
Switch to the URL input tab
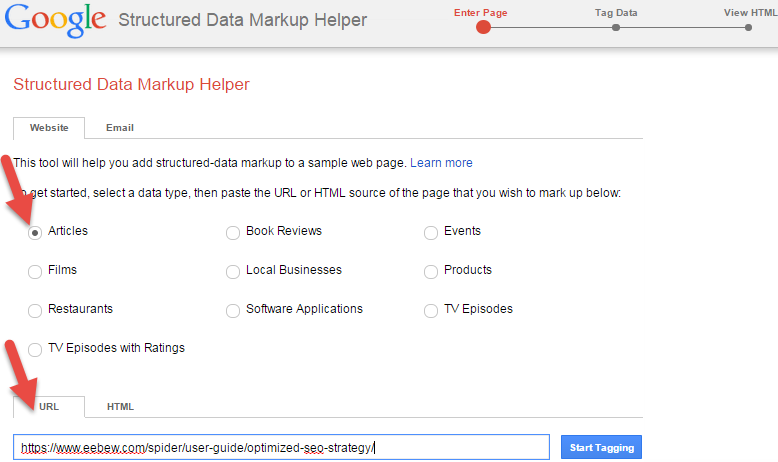49,407
